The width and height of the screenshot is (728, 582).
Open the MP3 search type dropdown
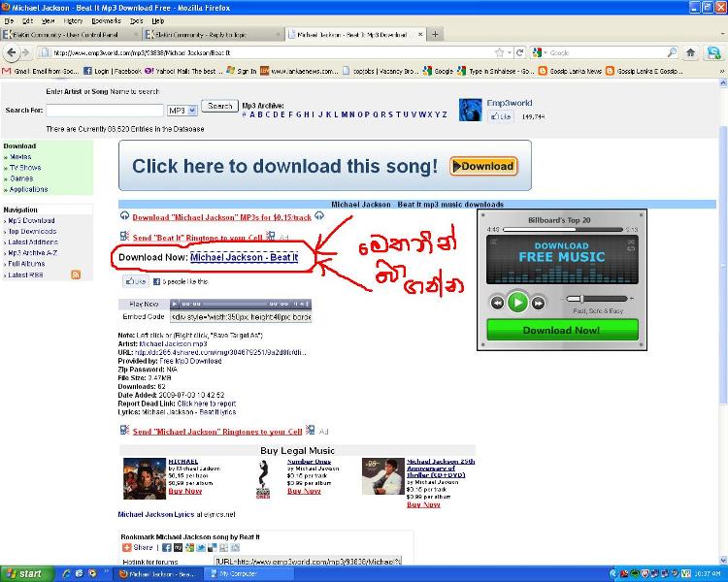tap(182, 111)
